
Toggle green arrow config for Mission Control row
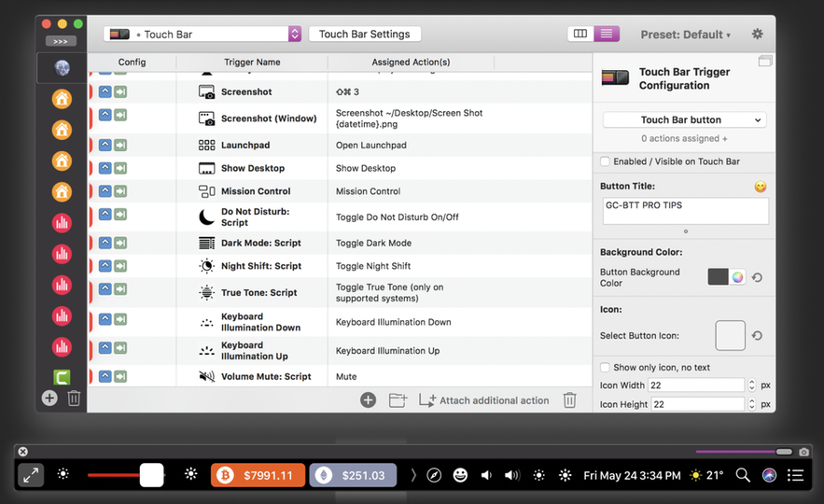pos(120,191)
